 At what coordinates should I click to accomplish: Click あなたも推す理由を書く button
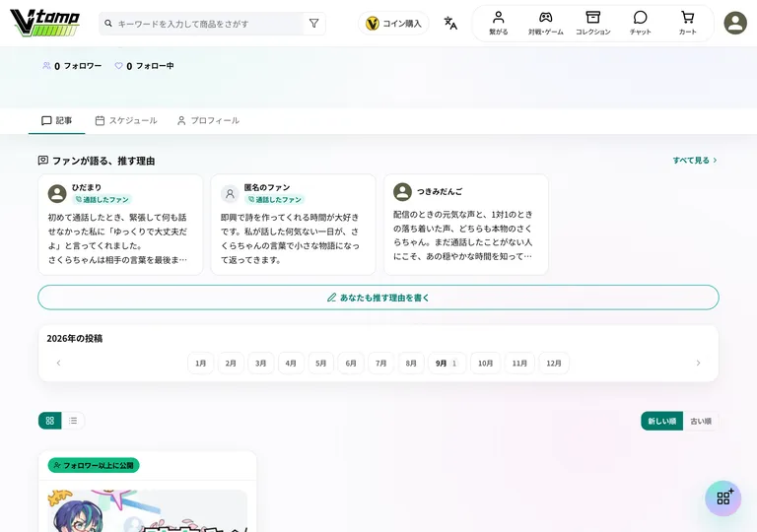[x=378, y=298]
